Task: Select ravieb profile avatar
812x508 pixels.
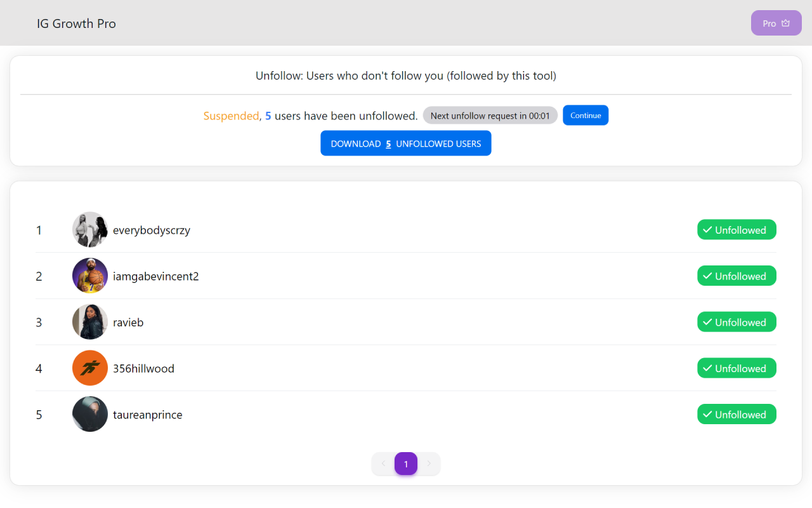Action: click(90, 322)
